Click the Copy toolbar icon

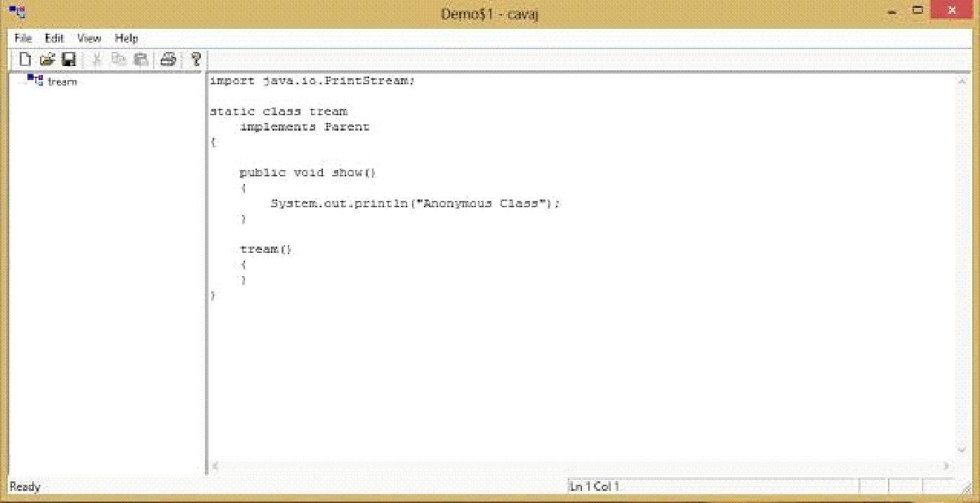[x=119, y=60]
